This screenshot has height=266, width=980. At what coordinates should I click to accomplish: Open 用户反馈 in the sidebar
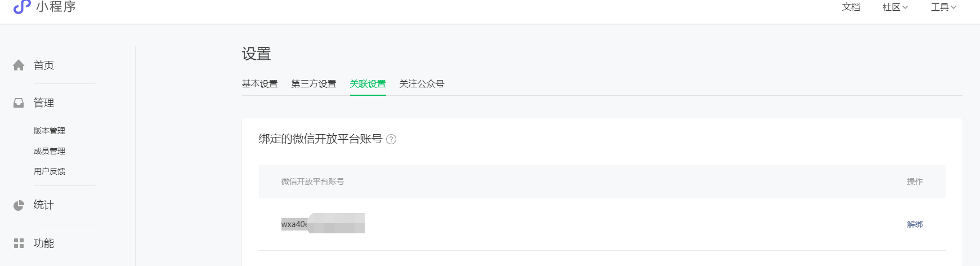50,171
